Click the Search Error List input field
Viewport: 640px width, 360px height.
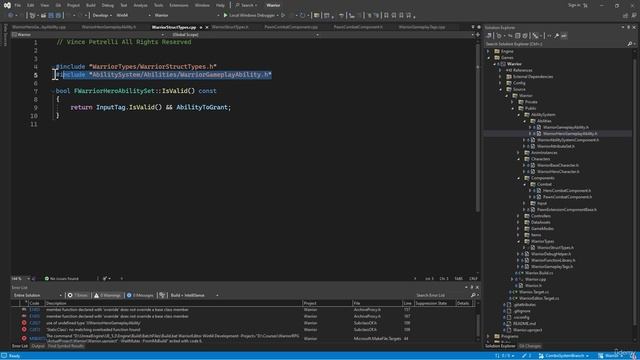pyautogui.click(x=442, y=295)
